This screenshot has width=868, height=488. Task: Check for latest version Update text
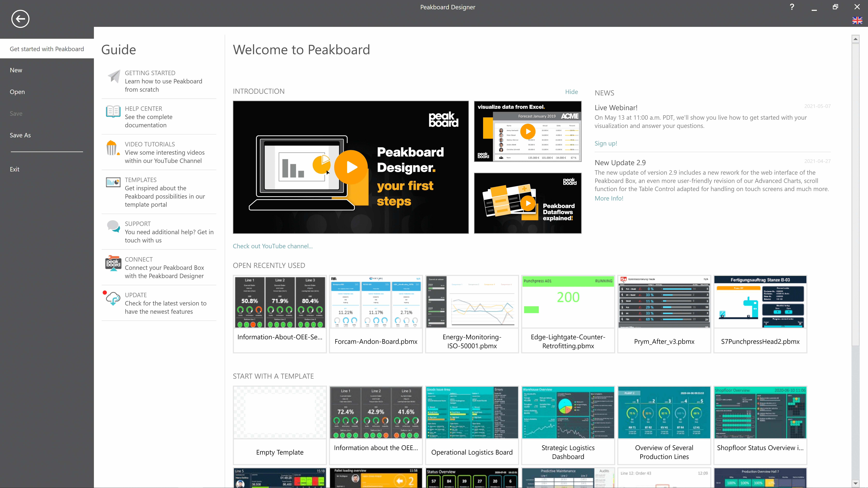click(x=165, y=303)
